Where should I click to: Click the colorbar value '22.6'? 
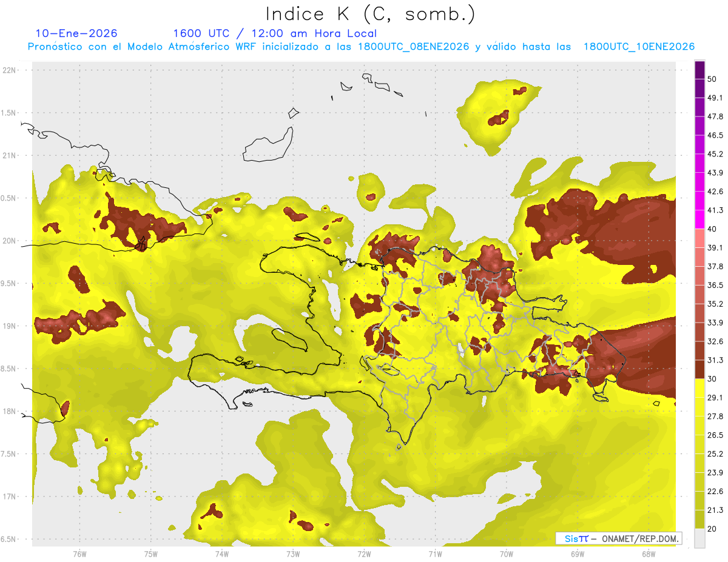pyautogui.click(x=715, y=492)
